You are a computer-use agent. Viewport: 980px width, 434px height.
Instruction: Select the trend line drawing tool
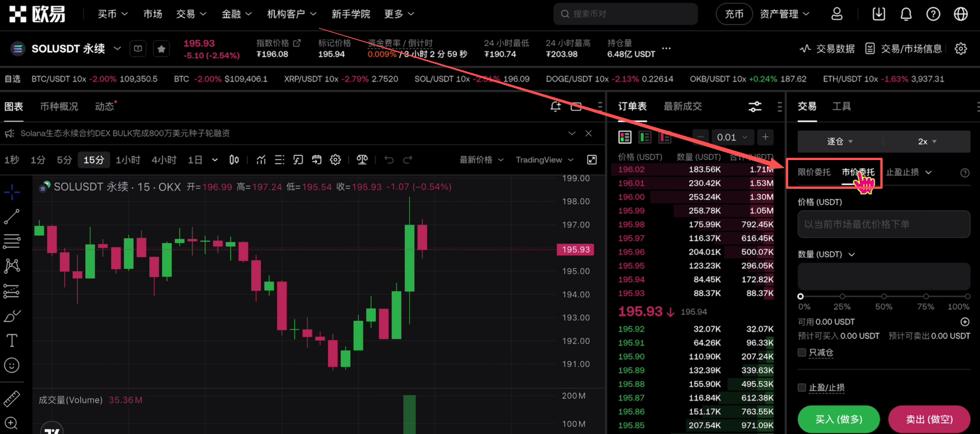[x=12, y=217]
